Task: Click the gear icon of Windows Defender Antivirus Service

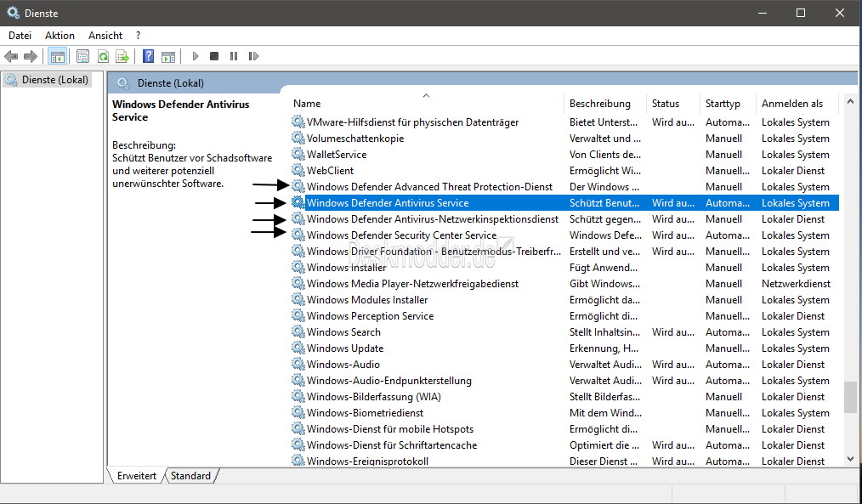Action: (298, 203)
